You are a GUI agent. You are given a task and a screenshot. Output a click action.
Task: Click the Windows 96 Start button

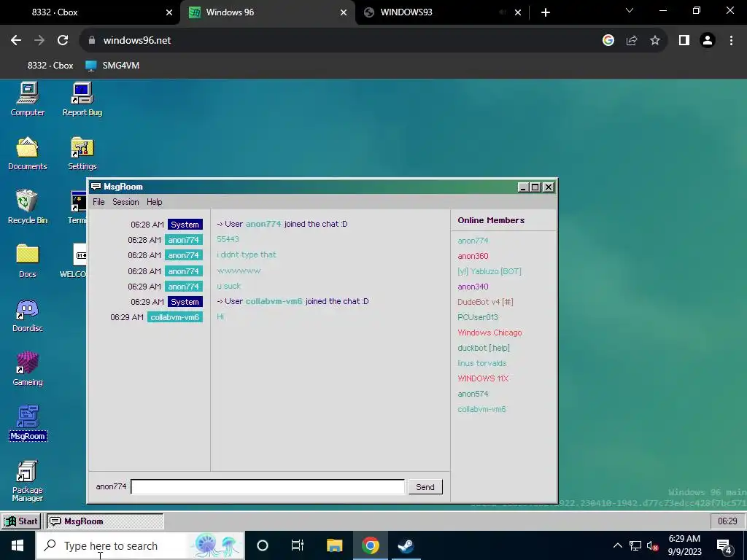[x=21, y=521]
